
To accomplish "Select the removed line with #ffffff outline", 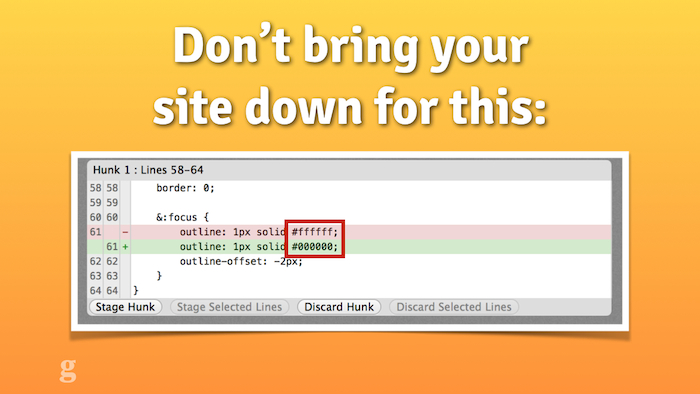I will 349,232.
